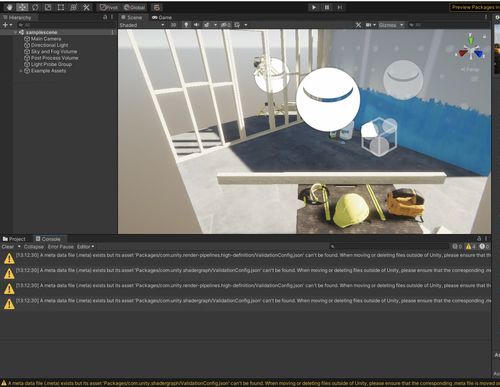Viewport: 500px width, 387px height.
Task: Switch to the Game tab
Action: pyautogui.click(x=162, y=17)
